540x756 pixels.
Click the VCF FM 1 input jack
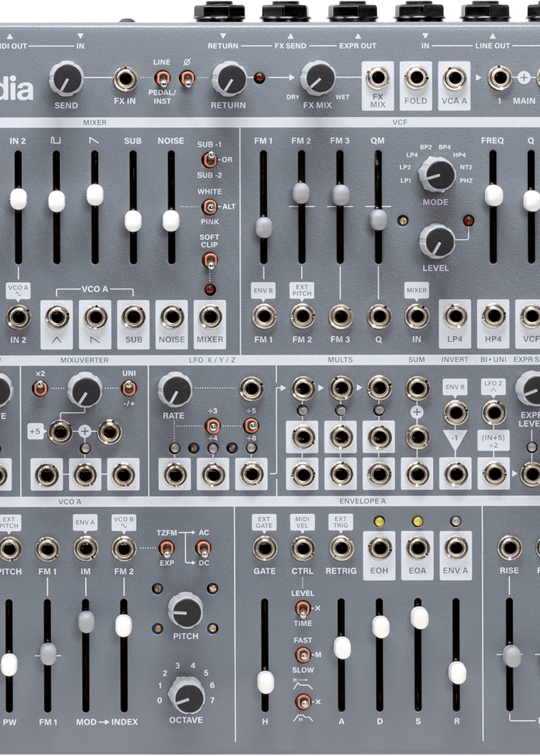point(264,316)
